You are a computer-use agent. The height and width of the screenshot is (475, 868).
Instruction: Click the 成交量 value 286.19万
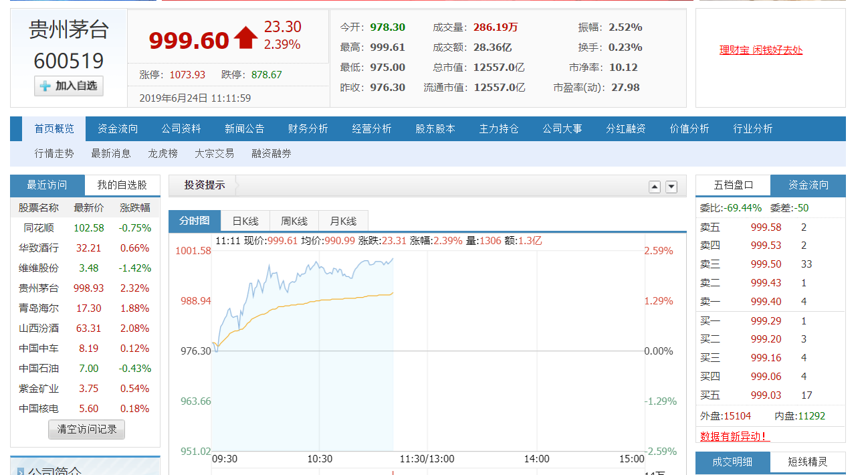pos(496,27)
